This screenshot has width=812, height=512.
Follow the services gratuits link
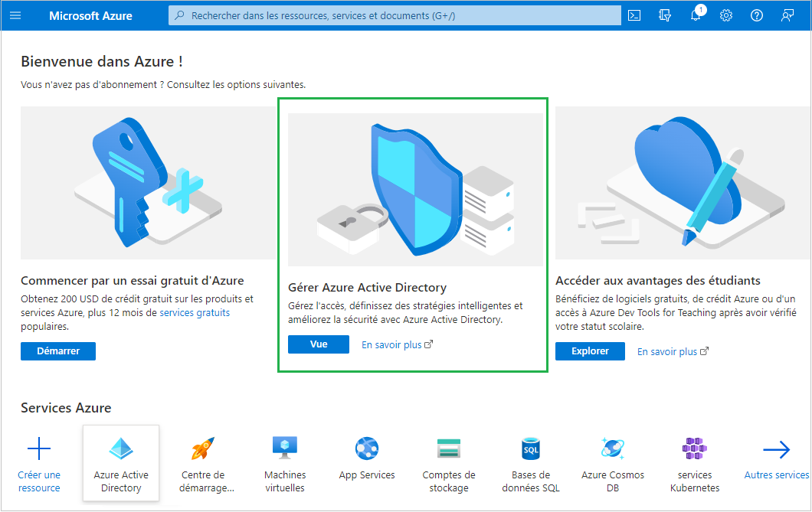[x=195, y=312]
